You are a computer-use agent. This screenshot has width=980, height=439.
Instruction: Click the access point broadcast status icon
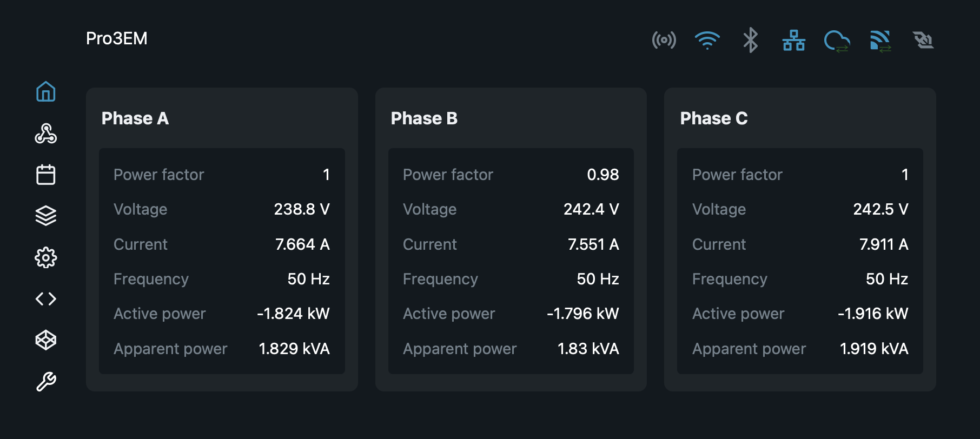(664, 40)
